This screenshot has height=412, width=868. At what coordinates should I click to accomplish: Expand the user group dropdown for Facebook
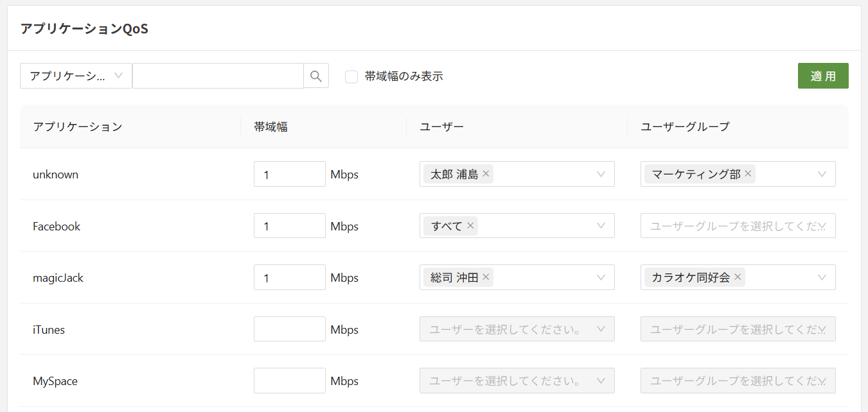(x=822, y=226)
